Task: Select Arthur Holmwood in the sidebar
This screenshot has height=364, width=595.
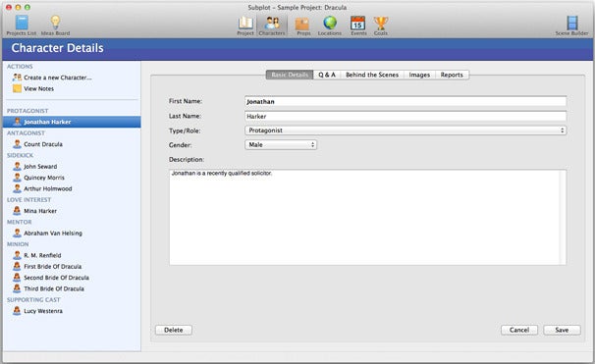Action: (48, 188)
